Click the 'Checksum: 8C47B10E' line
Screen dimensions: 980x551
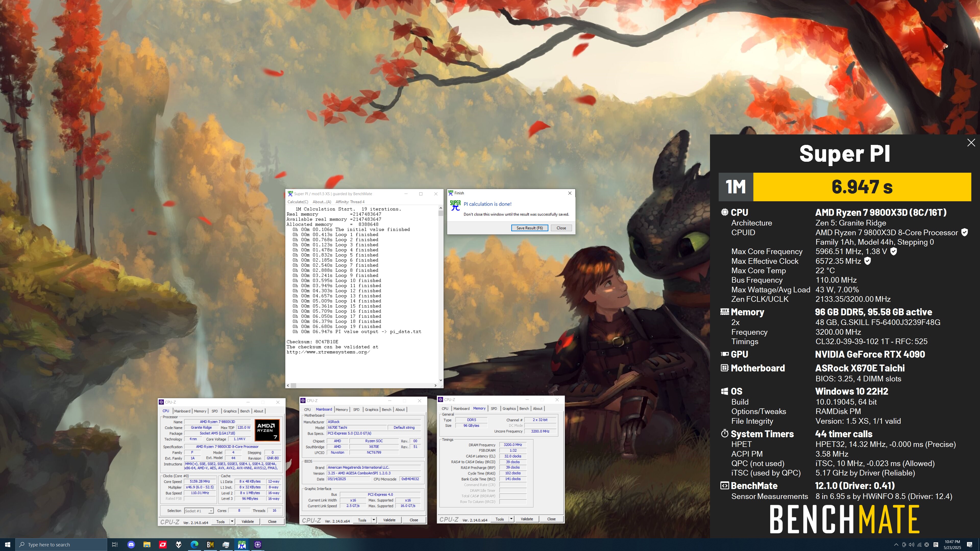click(312, 342)
